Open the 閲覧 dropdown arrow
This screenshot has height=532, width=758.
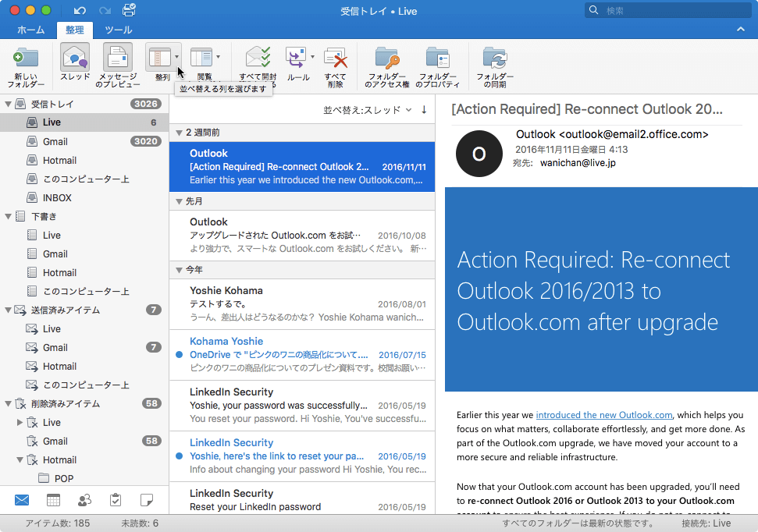pyautogui.click(x=218, y=57)
